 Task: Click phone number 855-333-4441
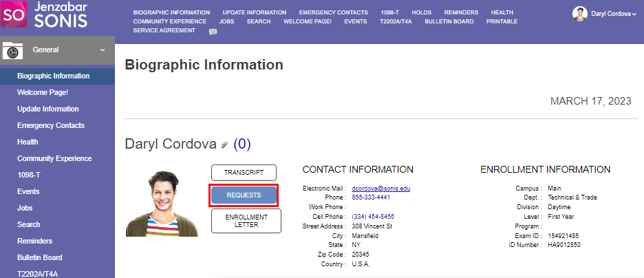371,197
